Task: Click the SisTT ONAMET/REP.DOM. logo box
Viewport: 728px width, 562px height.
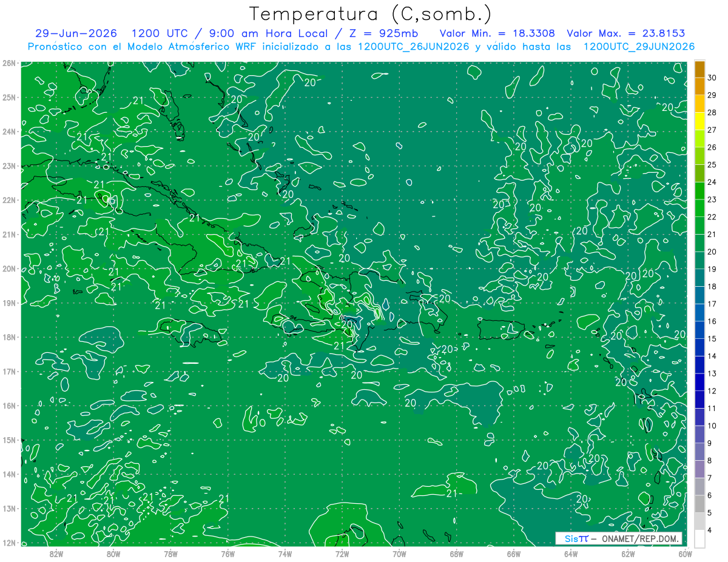Action: click(x=618, y=538)
